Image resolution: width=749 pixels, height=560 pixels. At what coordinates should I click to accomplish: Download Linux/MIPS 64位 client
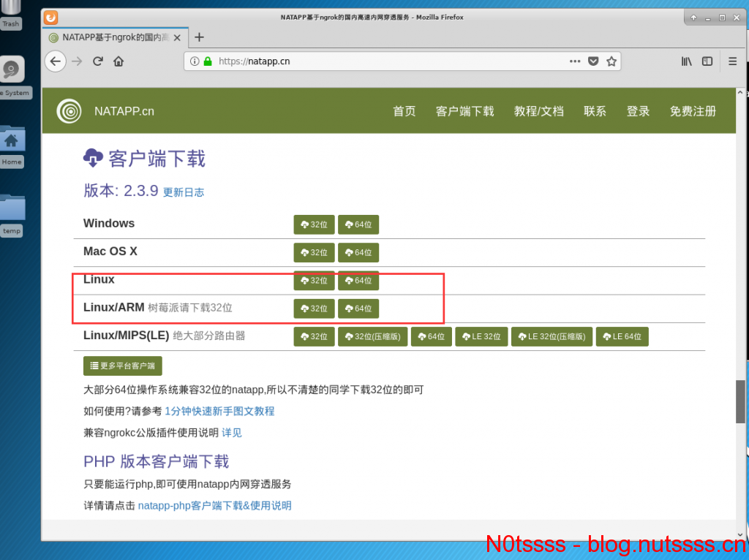click(x=432, y=336)
